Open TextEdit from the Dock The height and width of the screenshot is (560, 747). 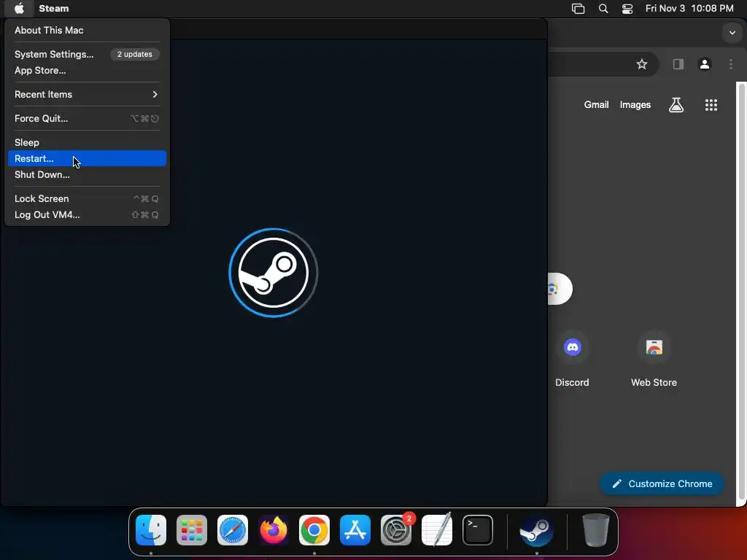437,530
